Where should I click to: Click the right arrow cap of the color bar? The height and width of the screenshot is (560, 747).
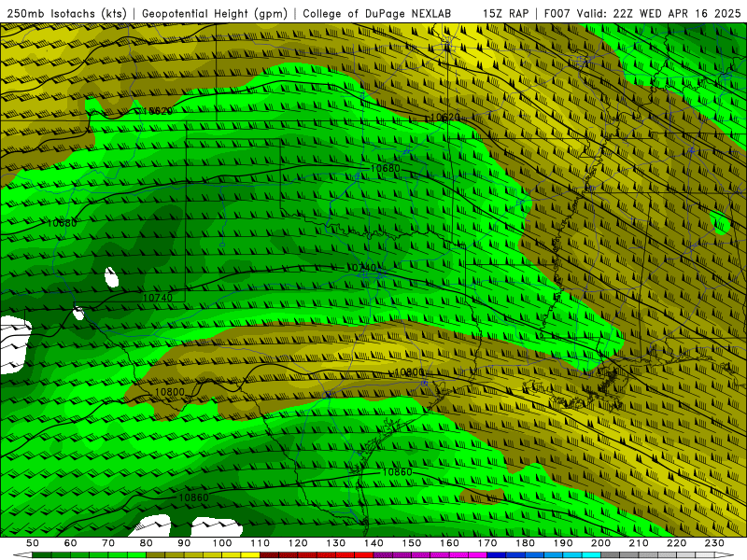point(725,554)
